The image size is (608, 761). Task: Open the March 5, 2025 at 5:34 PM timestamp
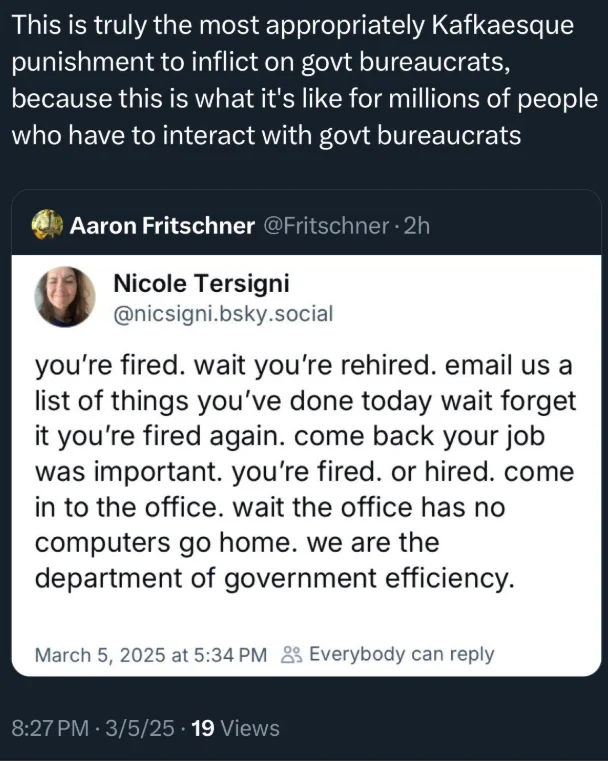click(151, 655)
